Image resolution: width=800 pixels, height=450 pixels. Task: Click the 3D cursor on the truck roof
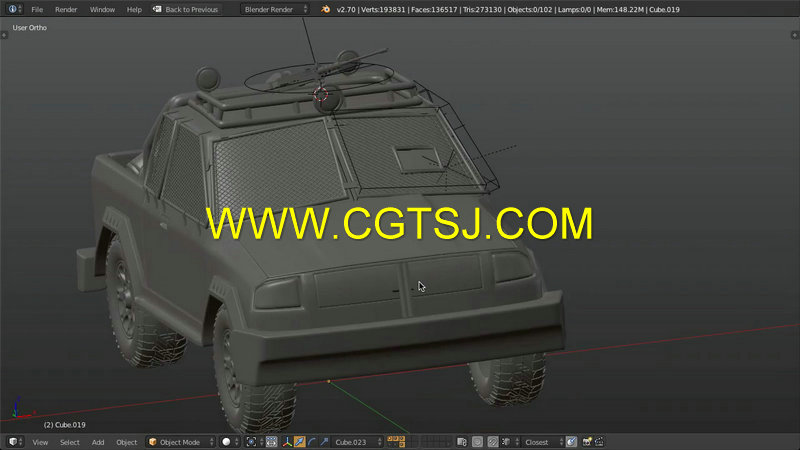(x=321, y=94)
